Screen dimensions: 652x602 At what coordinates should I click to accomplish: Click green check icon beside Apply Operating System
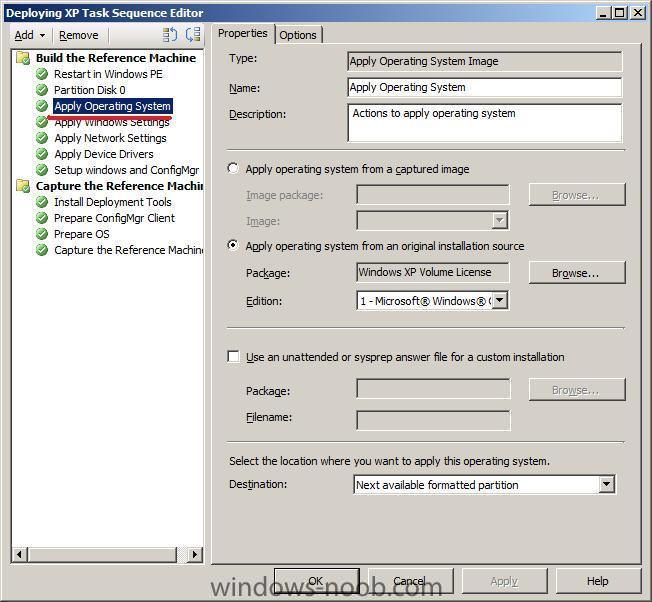click(x=42, y=106)
